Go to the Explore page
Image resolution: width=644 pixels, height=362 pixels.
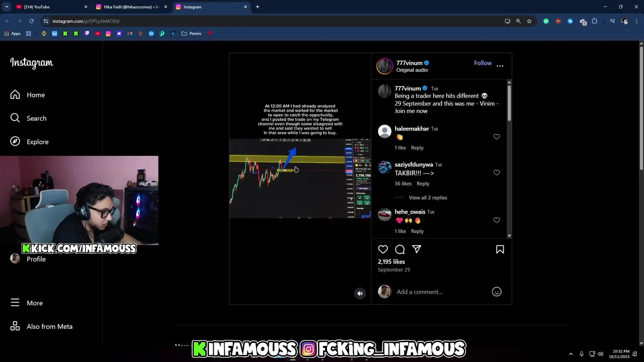click(30, 142)
